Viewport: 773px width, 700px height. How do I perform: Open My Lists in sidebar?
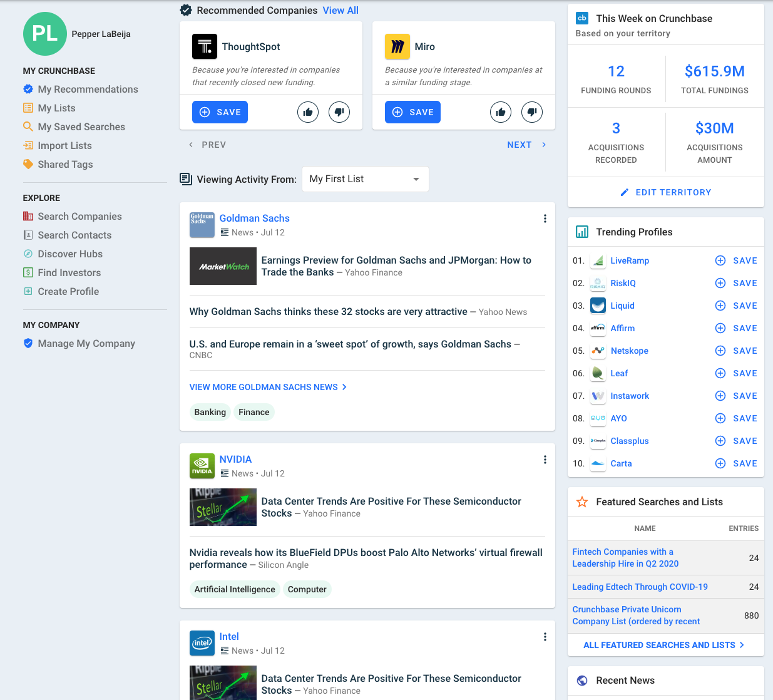pyautogui.click(x=49, y=108)
